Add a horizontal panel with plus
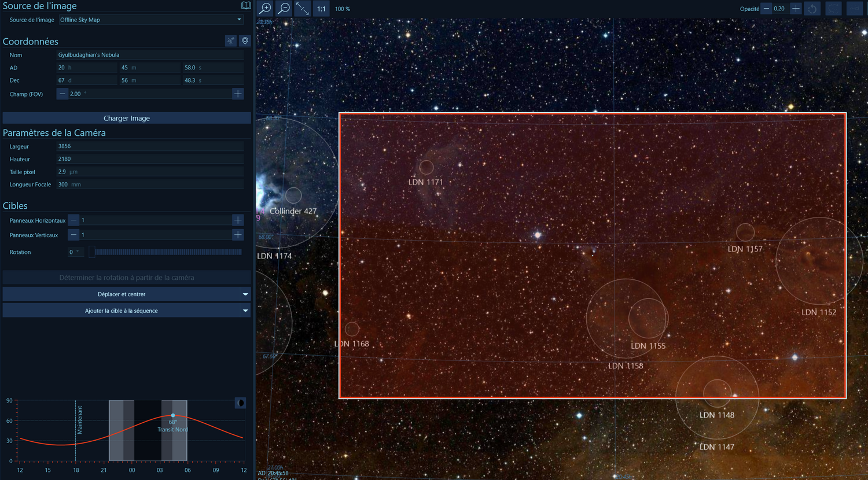The width and height of the screenshot is (868, 480). click(x=238, y=220)
